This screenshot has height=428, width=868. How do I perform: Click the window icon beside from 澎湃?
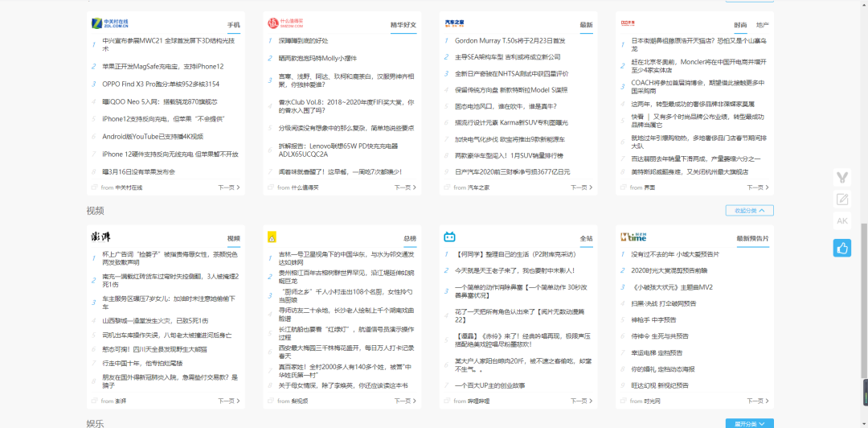pyautogui.click(x=95, y=401)
